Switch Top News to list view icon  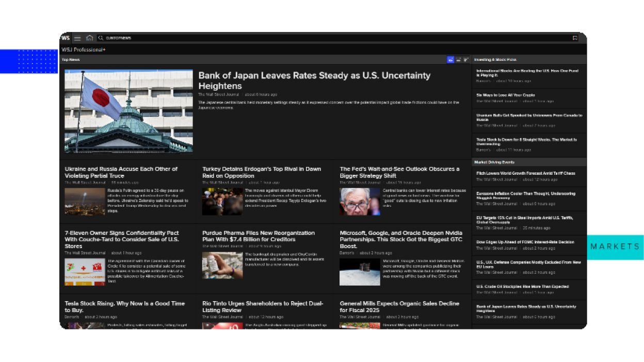click(458, 60)
